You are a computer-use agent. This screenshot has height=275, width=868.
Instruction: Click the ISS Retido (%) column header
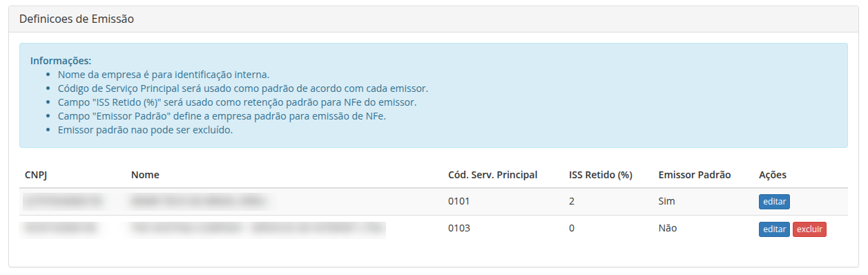[601, 175]
